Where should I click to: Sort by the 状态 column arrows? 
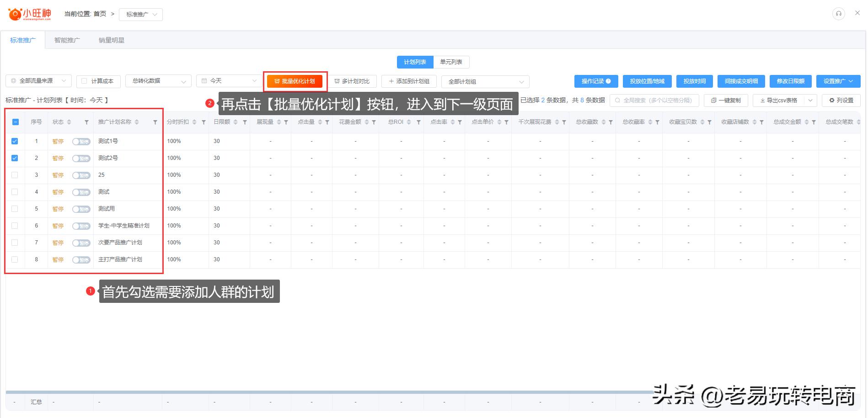[69, 122]
